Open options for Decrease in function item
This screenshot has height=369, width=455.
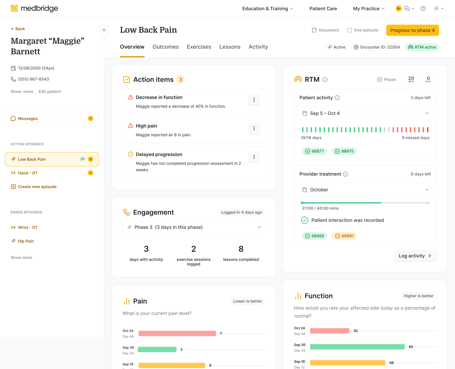[254, 100]
